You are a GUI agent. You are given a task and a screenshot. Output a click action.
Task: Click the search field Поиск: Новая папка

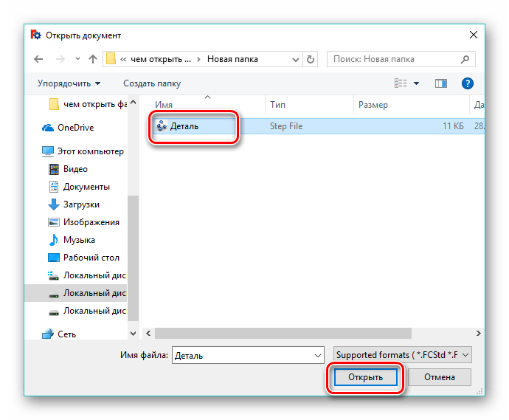(x=398, y=59)
